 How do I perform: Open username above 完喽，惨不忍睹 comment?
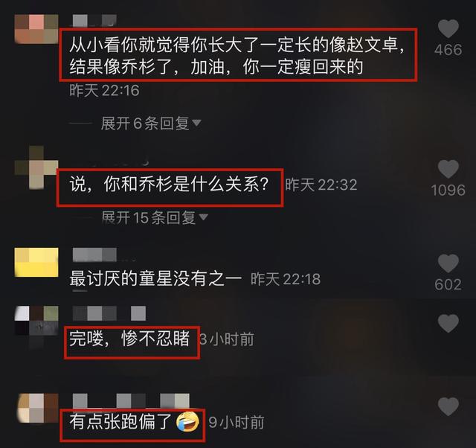109,313
